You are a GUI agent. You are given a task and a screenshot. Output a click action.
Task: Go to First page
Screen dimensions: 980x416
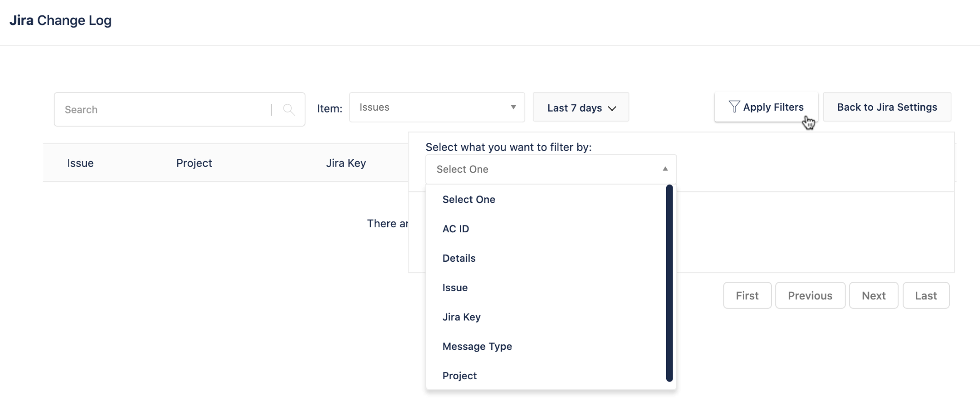point(747,296)
